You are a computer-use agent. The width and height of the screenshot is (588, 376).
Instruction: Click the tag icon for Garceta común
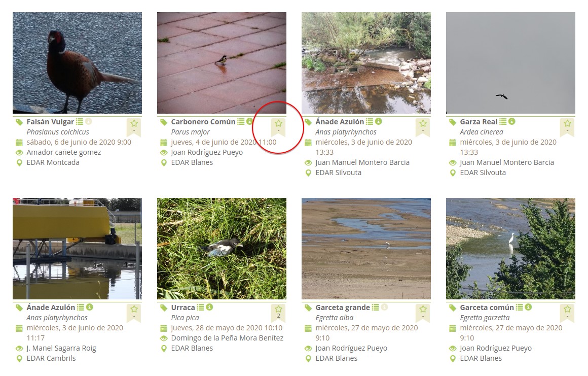[453, 307]
